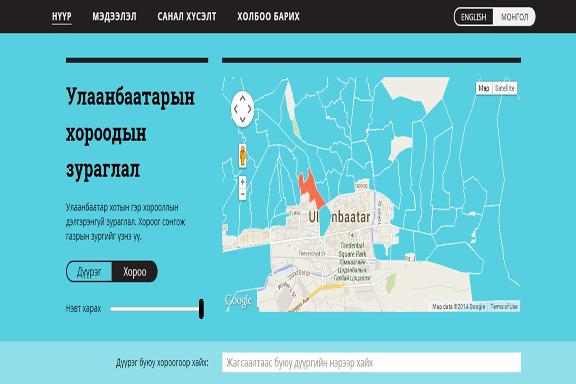Click the Нэвт харах opacity slider handle
The height and width of the screenshot is (384, 576).
tap(201, 309)
